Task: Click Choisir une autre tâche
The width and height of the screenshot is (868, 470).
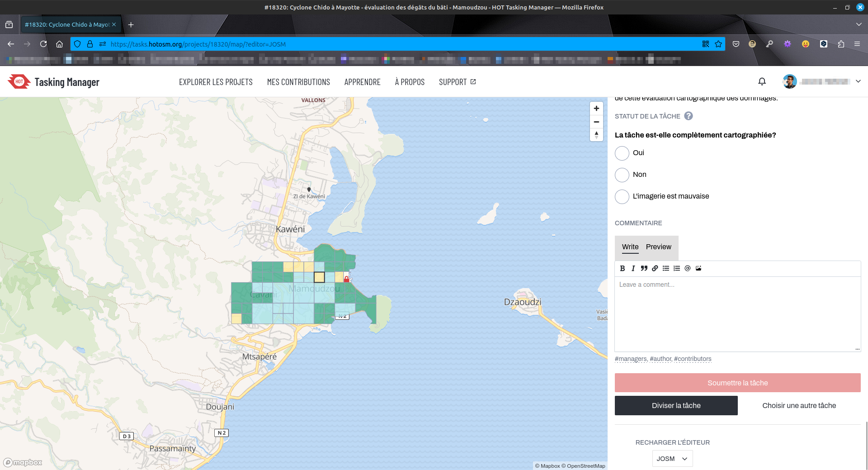Action: point(799,406)
